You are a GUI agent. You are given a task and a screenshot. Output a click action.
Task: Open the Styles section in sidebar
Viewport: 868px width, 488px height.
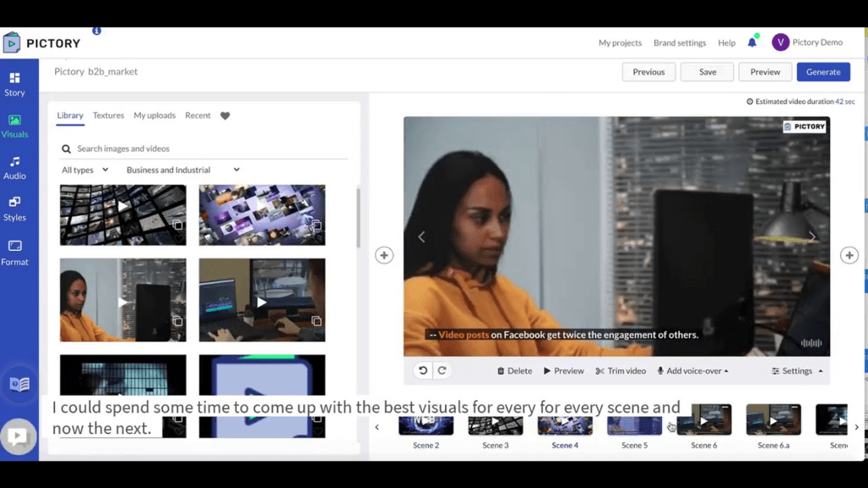15,208
